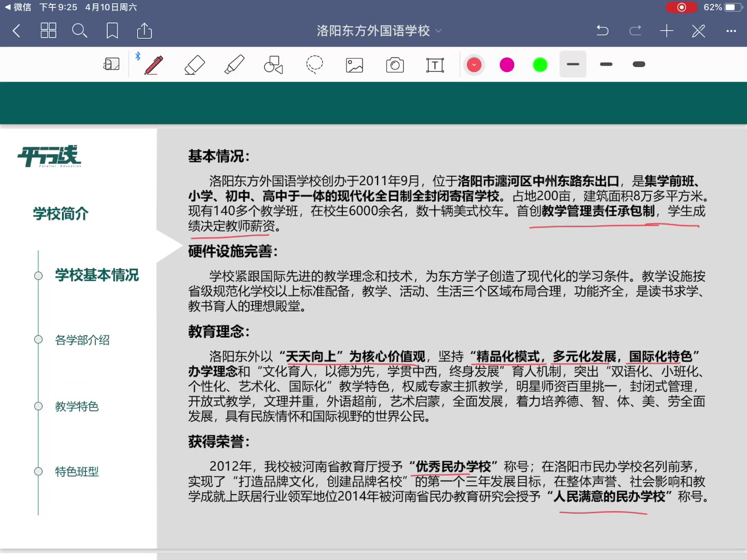Select the Text box tool
Viewport: 747px width, 560px height.
(435, 65)
